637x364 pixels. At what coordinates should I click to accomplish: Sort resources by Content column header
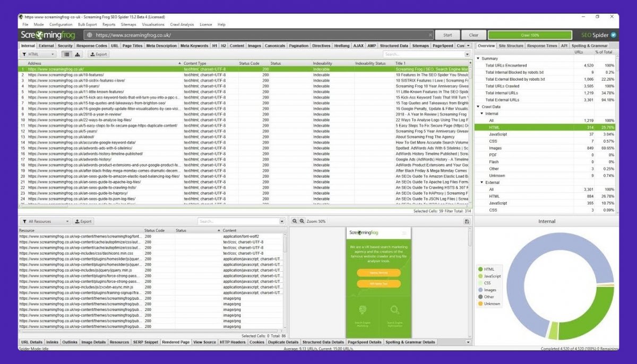coord(252,231)
